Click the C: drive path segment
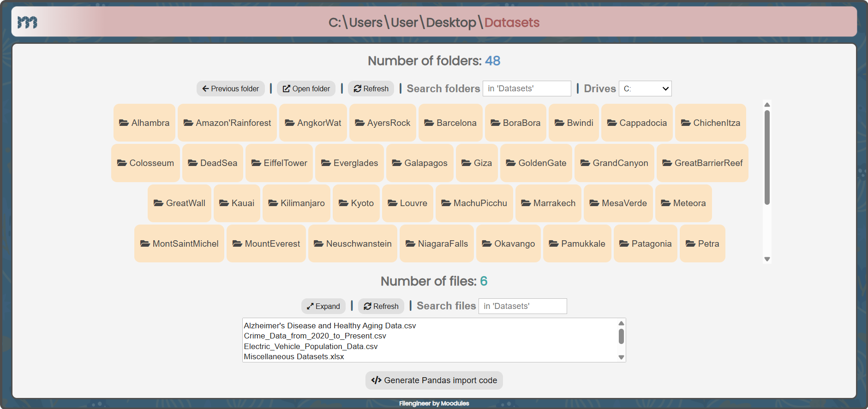The height and width of the screenshot is (409, 868). tap(335, 22)
